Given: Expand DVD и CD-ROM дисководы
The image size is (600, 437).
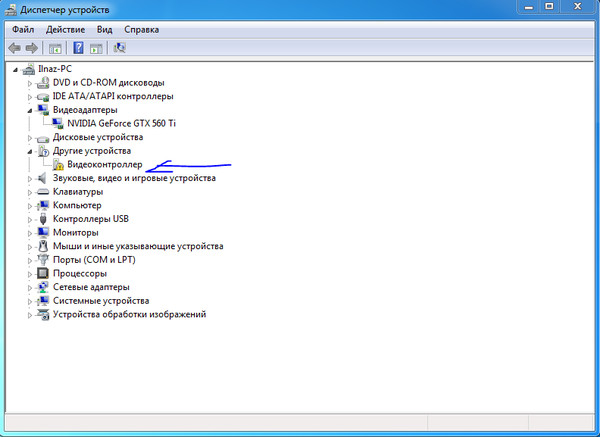Looking at the screenshot, I should click(30, 83).
